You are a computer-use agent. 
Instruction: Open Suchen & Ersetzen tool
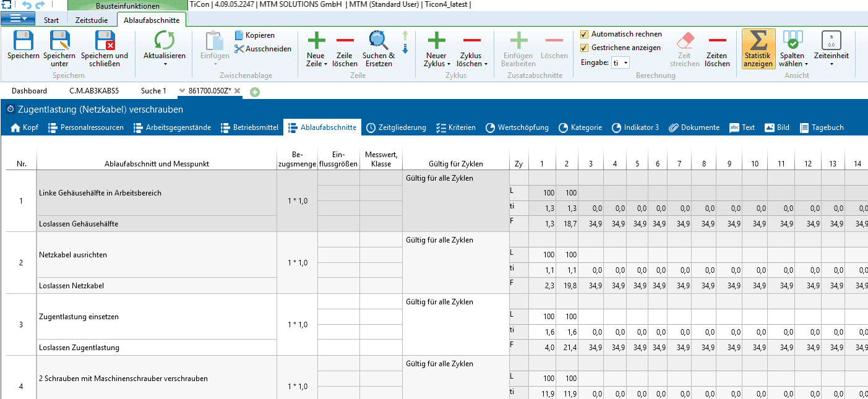pyautogui.click(x=378, y=41)
